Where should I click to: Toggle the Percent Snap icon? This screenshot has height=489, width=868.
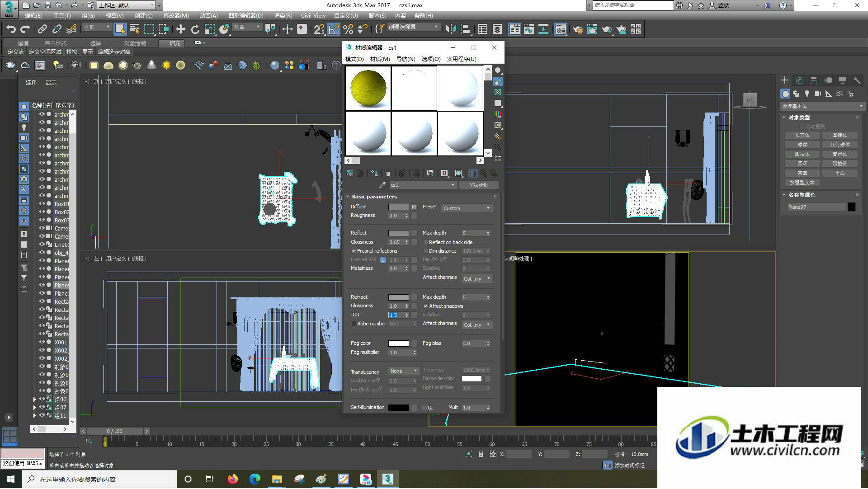click(348, 29)
